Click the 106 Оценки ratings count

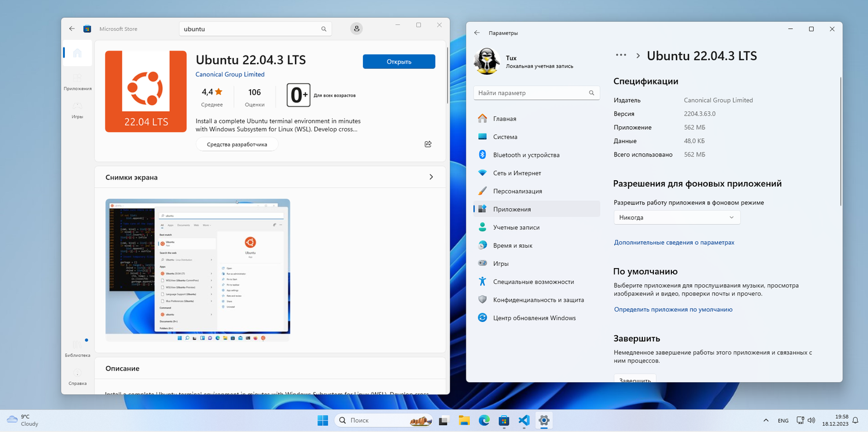point(255,96)
